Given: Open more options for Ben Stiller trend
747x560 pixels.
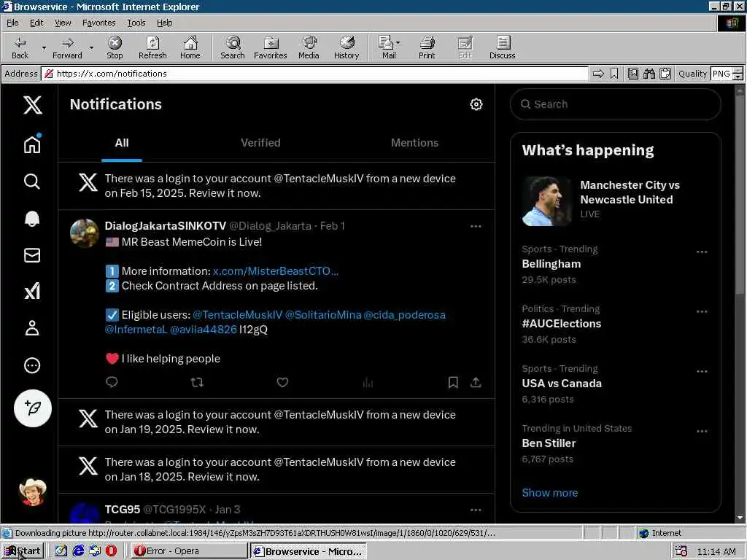Looking at the screenshot, I should pos(701,432).
